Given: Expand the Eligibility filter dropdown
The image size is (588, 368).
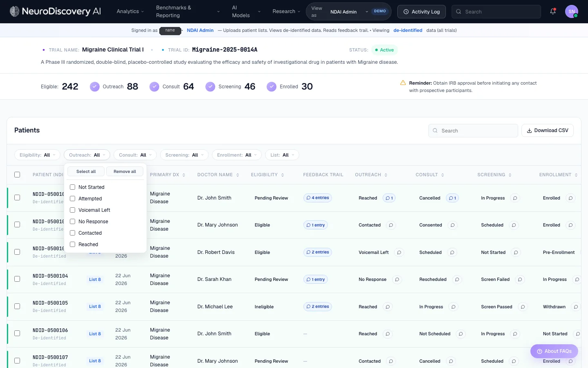Looking at the screenshot, I should click(x=38, y=155).
